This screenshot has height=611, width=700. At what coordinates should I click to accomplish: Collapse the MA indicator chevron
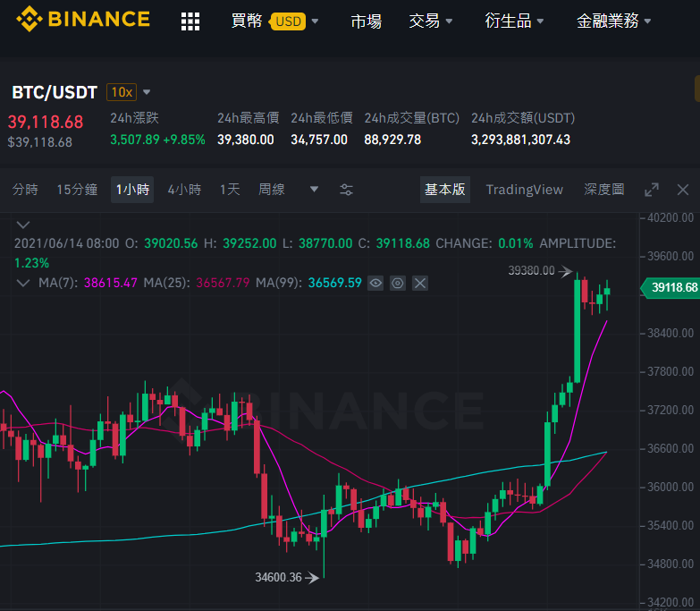click(23, 284)
